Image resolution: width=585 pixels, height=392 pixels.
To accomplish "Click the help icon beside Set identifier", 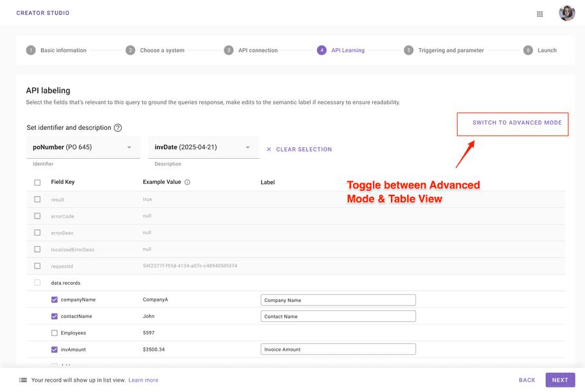I will [x=118, y=127].
